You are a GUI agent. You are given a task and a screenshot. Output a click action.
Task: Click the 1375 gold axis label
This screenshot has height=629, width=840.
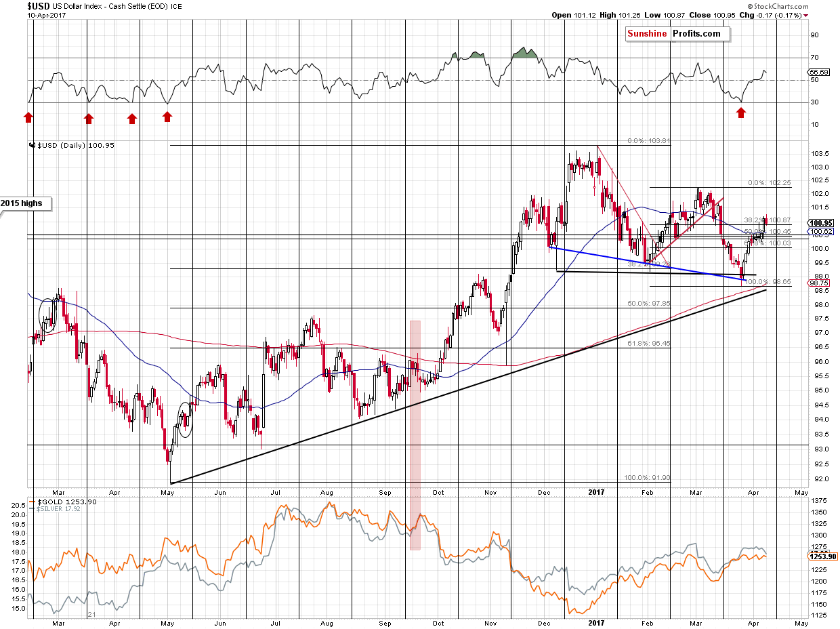click(x=818, y=500)
